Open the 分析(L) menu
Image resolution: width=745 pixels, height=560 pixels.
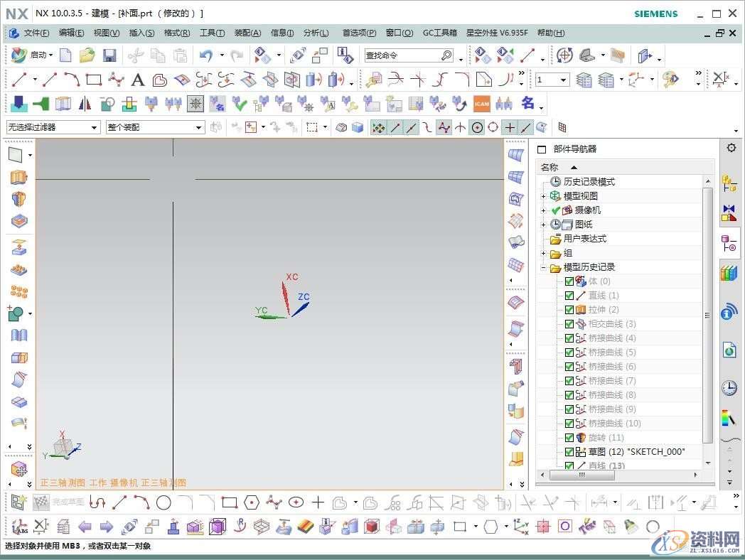[316, 33]
